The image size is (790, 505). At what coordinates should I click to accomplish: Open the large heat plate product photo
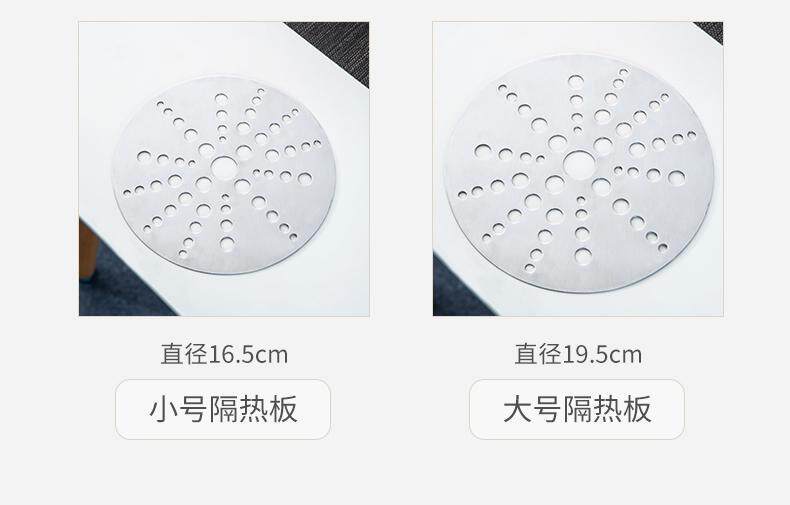[x=578, y=169]
